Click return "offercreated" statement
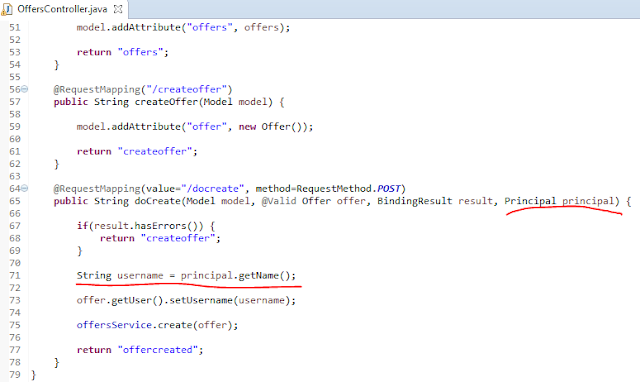This screenshot has height=382, width=640. click(140, 350)
